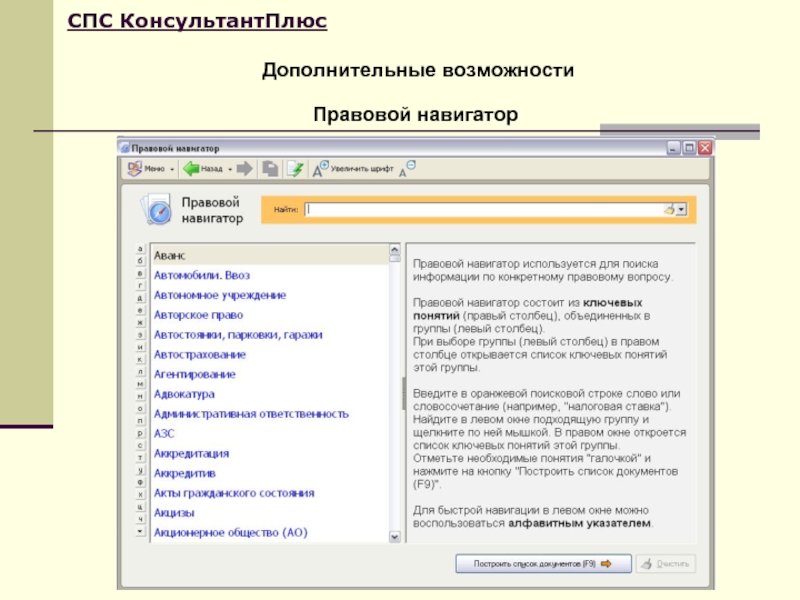Click the group list scrollbar thumb
This screenshot has height=600, width=800.
[x=395, y=259]
